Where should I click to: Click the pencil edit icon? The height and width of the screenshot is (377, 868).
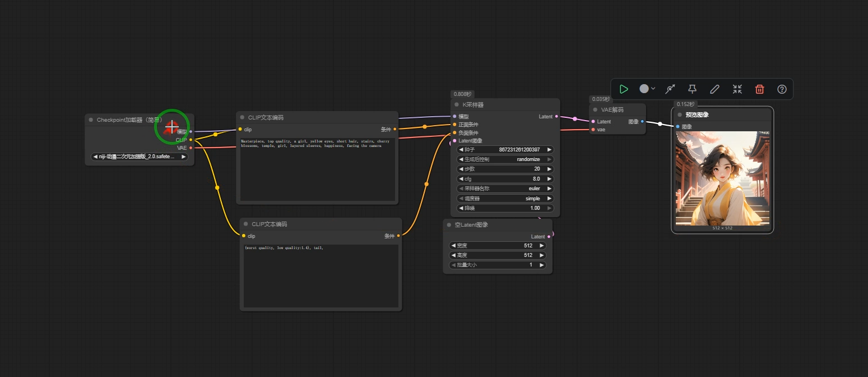pos(714,89)
